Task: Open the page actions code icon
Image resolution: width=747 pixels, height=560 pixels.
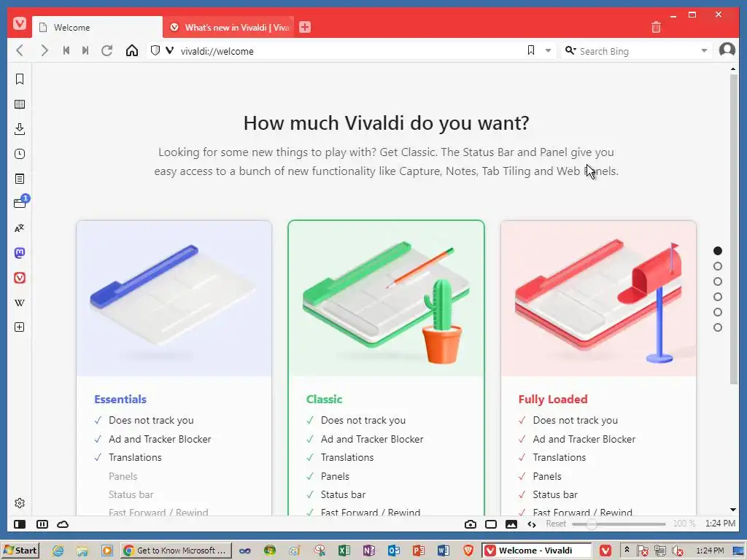Action: click(532, 524)
